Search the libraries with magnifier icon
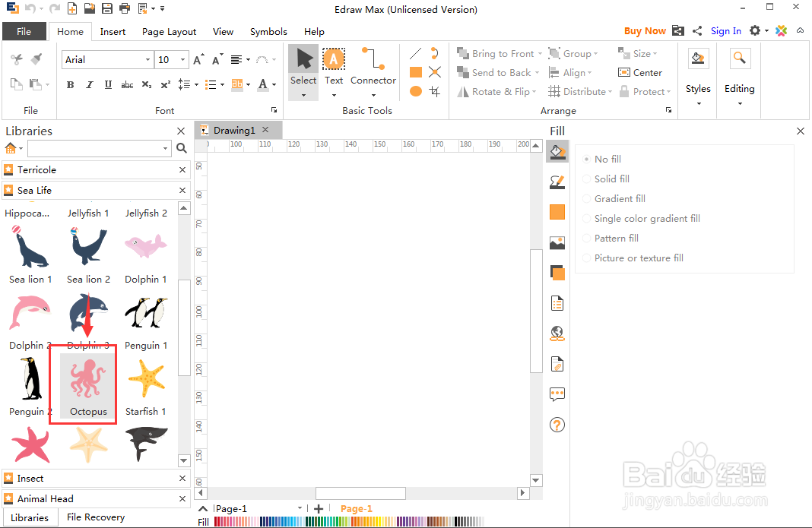The height and width of the screenshot is (528, 812). [x=181, y=149]
